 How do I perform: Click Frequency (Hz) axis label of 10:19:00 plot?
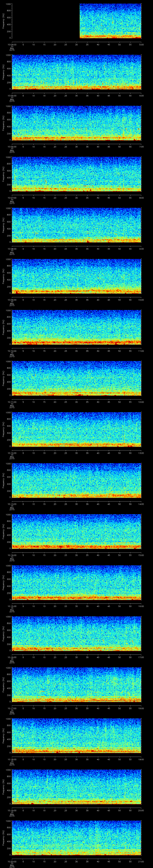3,787
